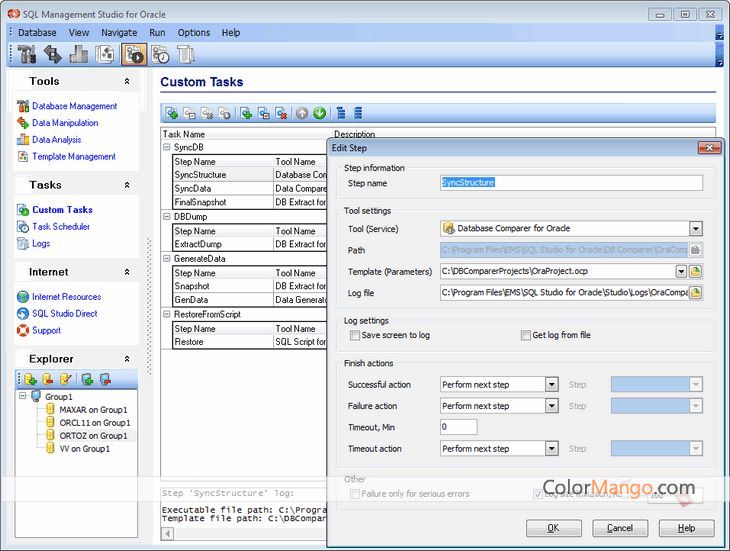Open the Run menu

tap(157, 33)
